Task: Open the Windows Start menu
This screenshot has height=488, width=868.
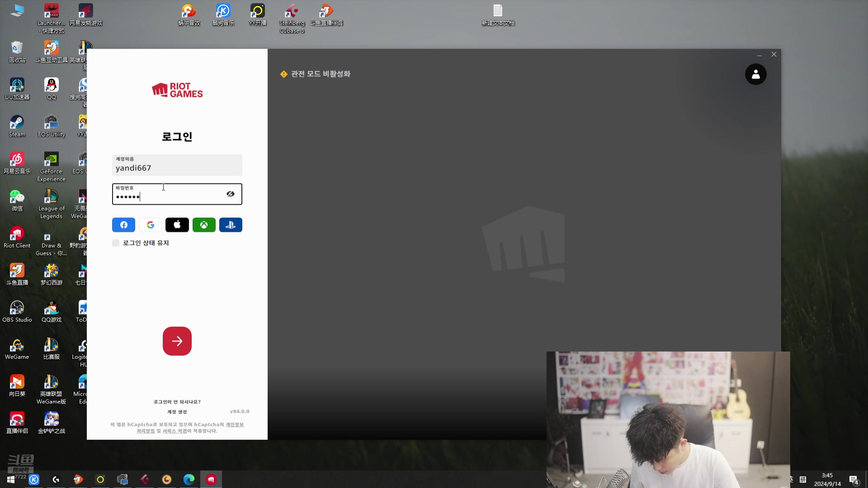Action: (11, 479)
